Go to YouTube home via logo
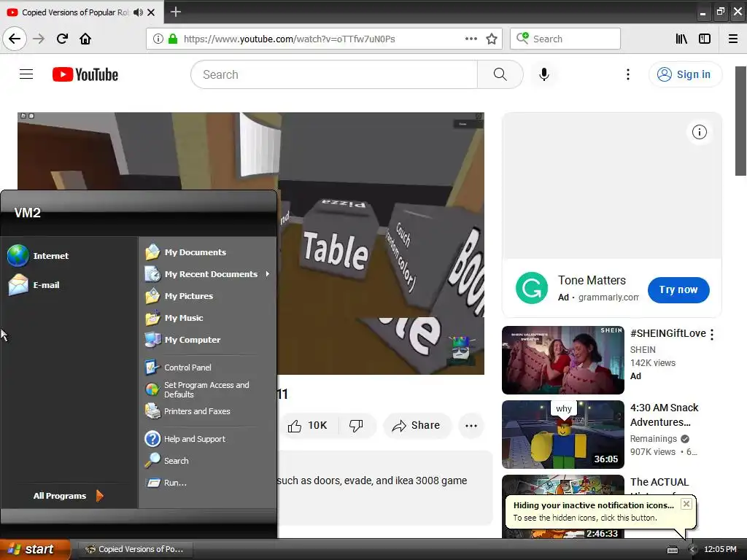The image size is (747, 560). [85, 74]
